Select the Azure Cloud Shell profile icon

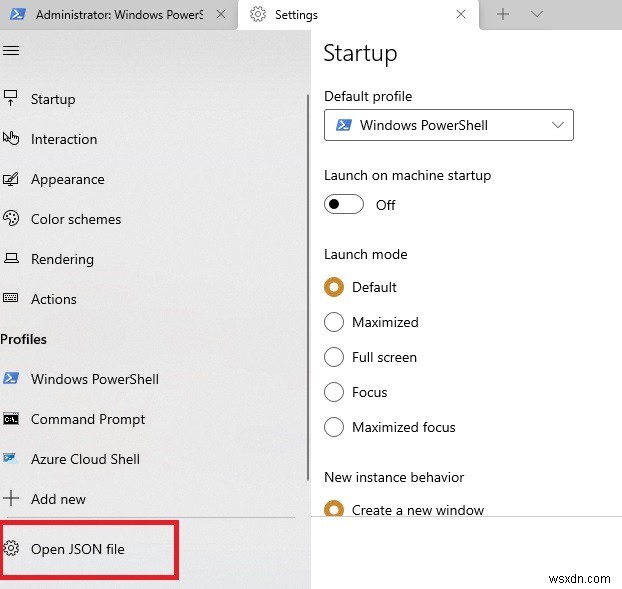pyautogui.click(x=12, y=459)
